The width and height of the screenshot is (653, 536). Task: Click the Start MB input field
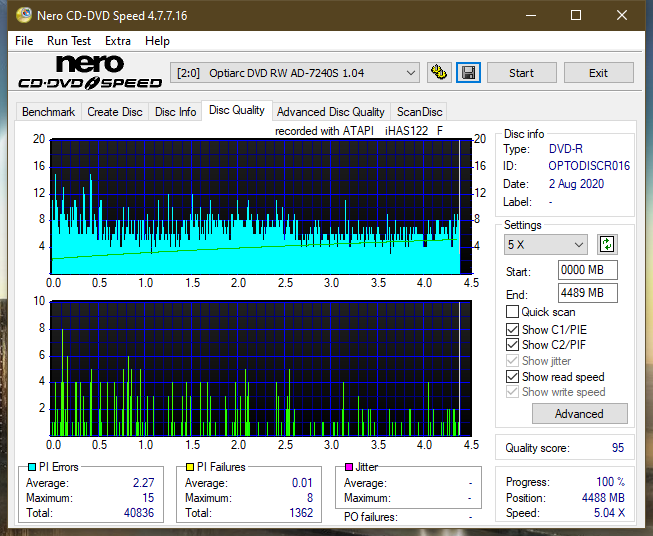click(587, 270)
